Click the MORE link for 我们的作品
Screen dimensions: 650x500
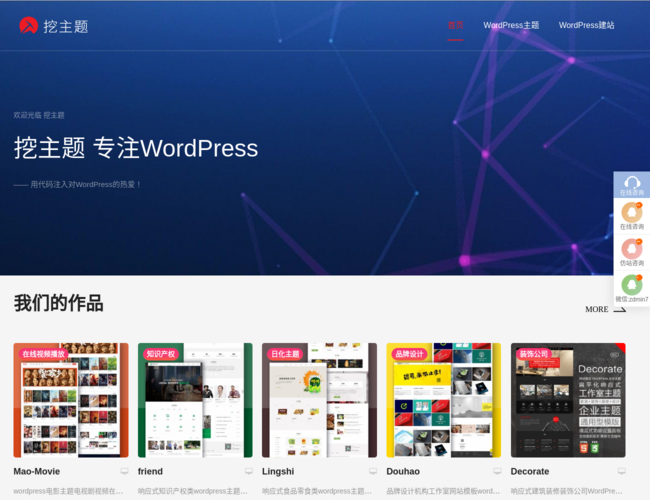597,310
